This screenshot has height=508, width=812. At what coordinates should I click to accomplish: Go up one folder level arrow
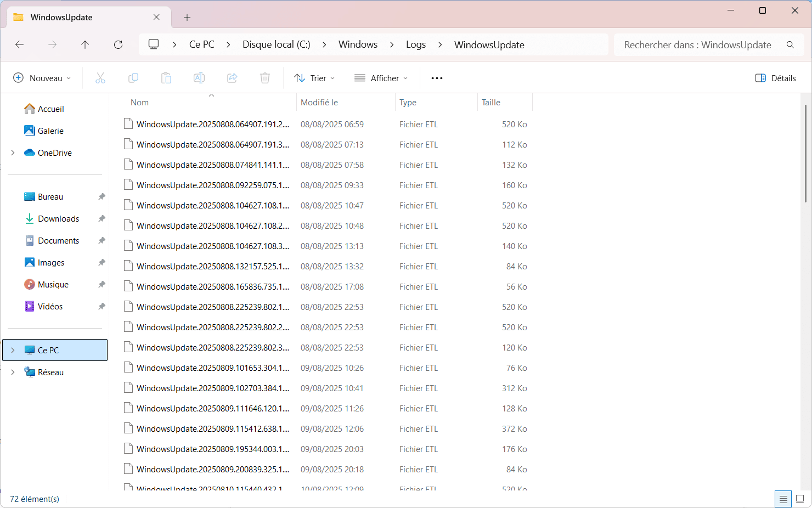tap(85, 44)
